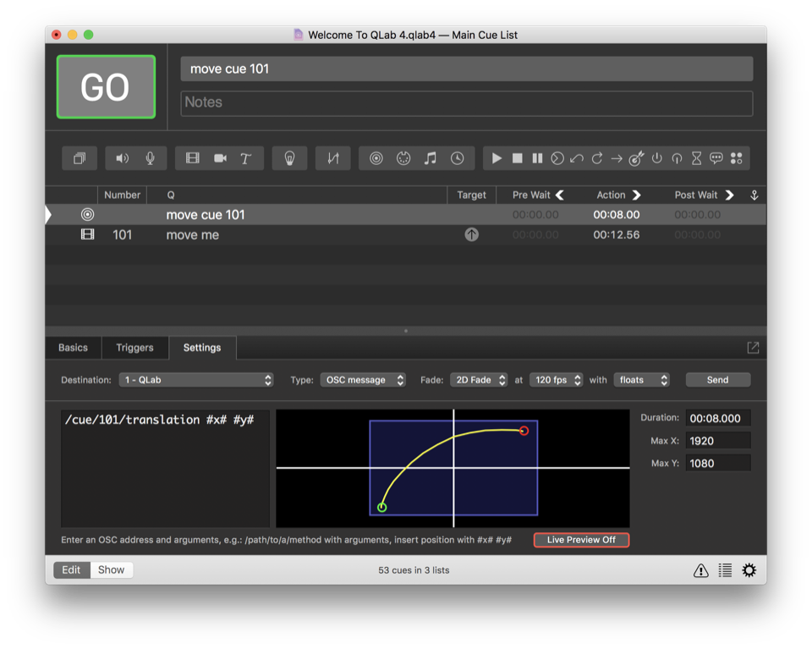Switch to Edit mode
Image resolution: width=812 pixels, height=649 pixels.
pos(71,570)
